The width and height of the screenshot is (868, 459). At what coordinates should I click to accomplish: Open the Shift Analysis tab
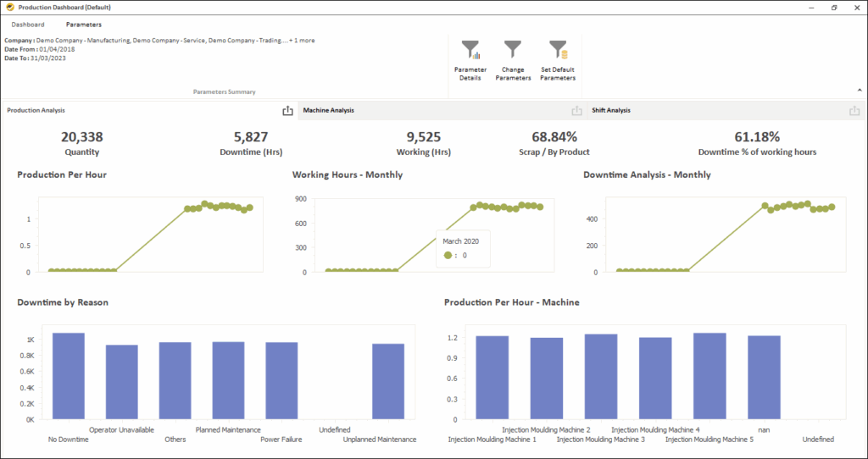click(611, 110)
